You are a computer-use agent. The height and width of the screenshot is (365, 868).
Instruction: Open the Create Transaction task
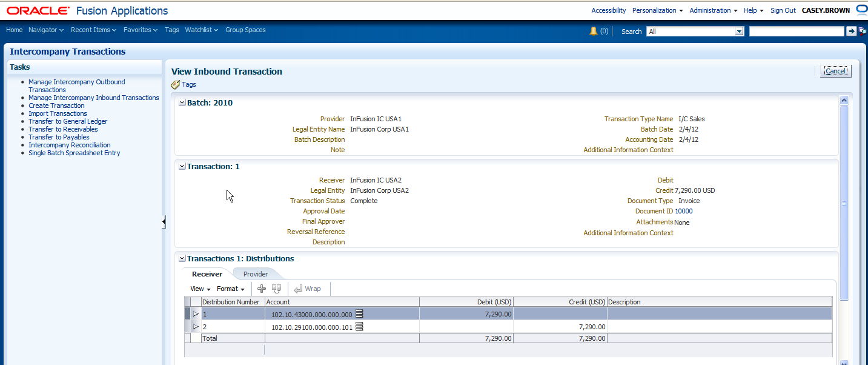pyautogui.click(x=56, y=105)
